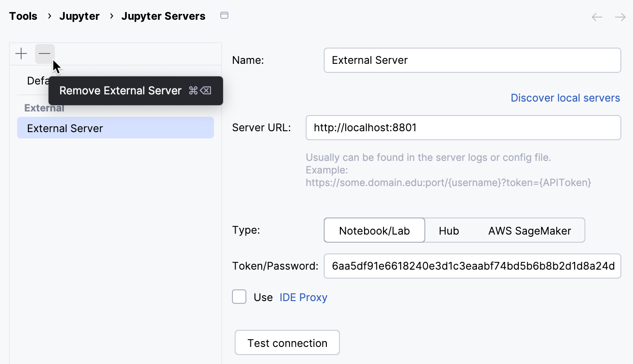Select External Server in the server list
Image resolution: width=633 pixels, height=364 pixels.
(65, 128)
